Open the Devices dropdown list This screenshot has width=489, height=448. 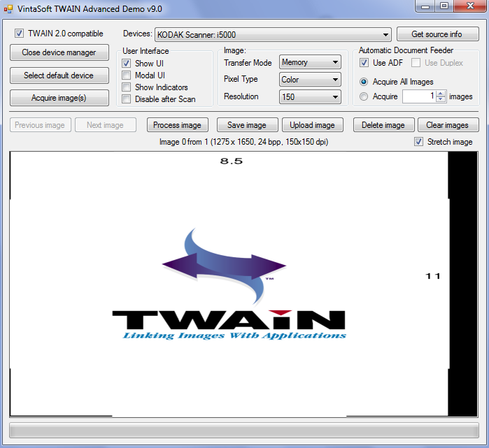pyautogui.click(x=273, y=34)
